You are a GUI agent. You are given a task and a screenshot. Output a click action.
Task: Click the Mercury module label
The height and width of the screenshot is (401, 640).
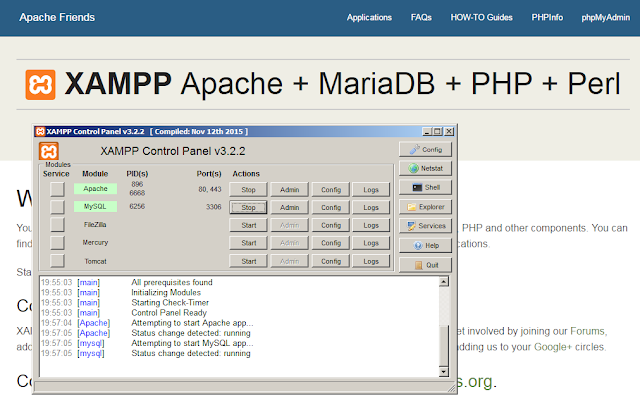95,243
